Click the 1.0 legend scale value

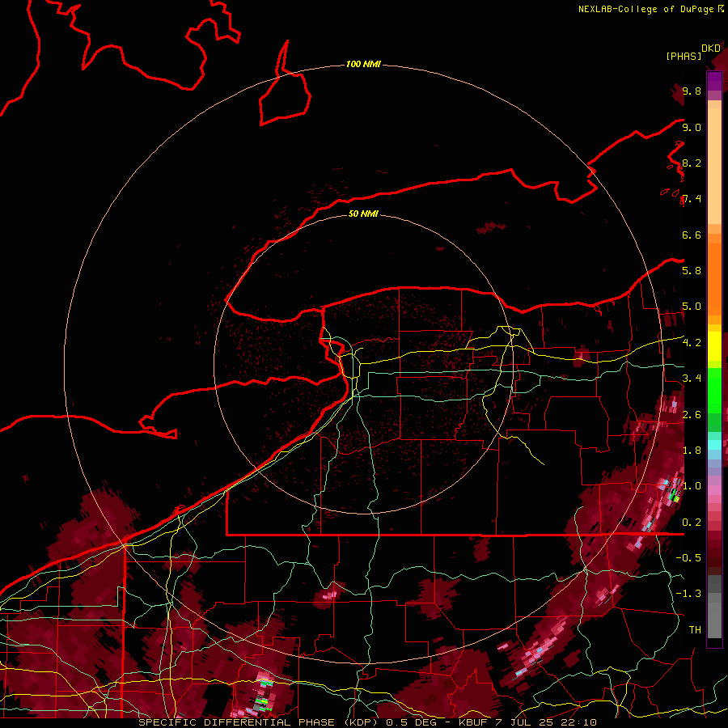(x=692, y=486)
